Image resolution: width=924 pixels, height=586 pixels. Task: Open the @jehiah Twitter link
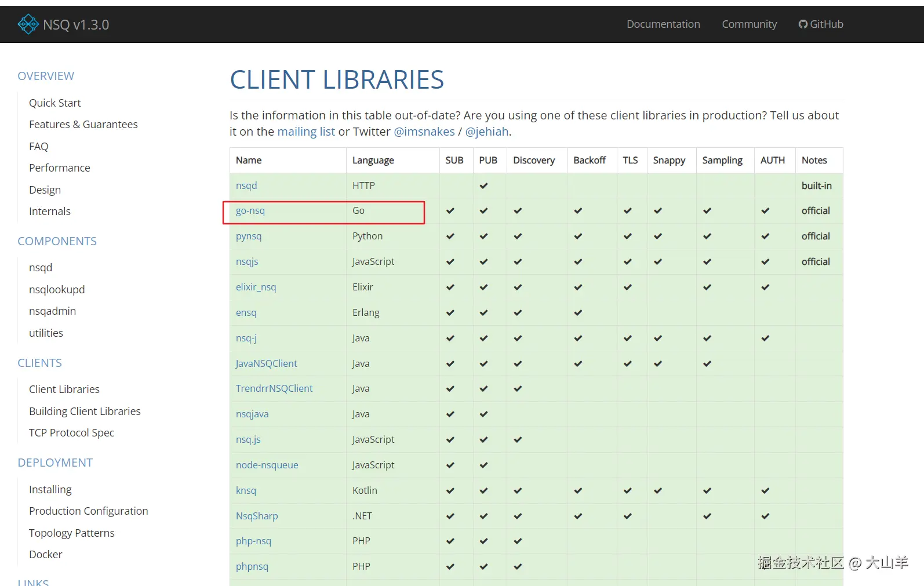(487, 132)
